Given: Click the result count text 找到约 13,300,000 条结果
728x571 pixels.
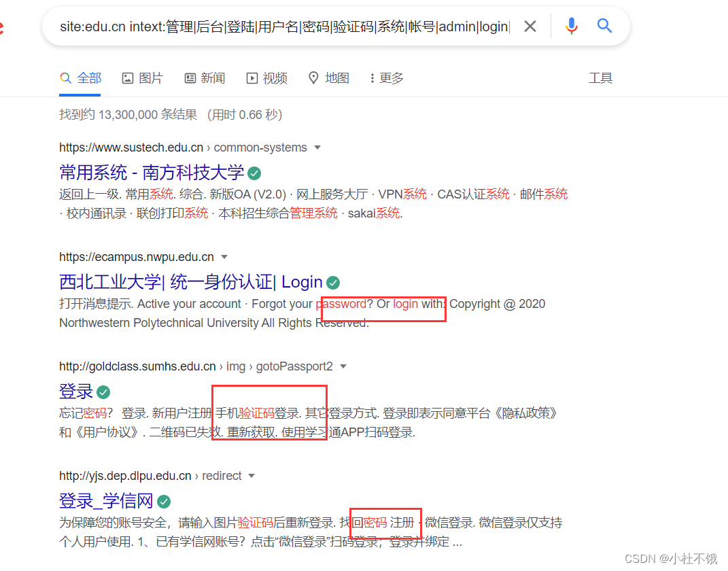Looking at the screenshot, I should click(x=128, y=115).
